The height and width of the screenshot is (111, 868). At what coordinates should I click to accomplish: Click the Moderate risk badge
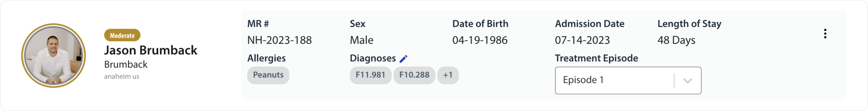click(x=122, y=36)
